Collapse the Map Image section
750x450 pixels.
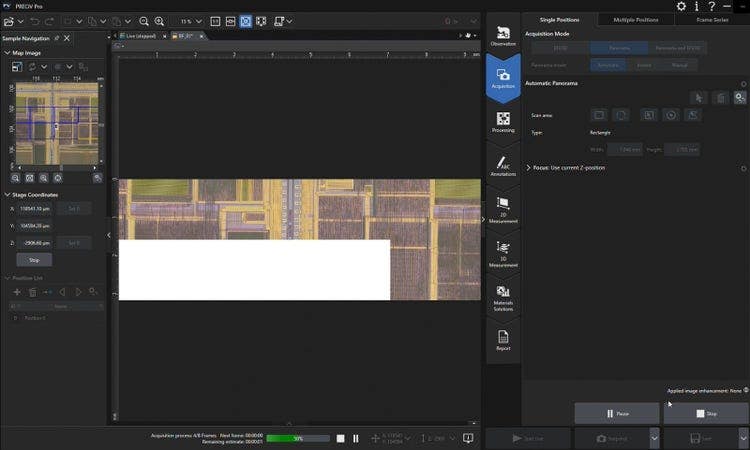click(x=6, y=52)
